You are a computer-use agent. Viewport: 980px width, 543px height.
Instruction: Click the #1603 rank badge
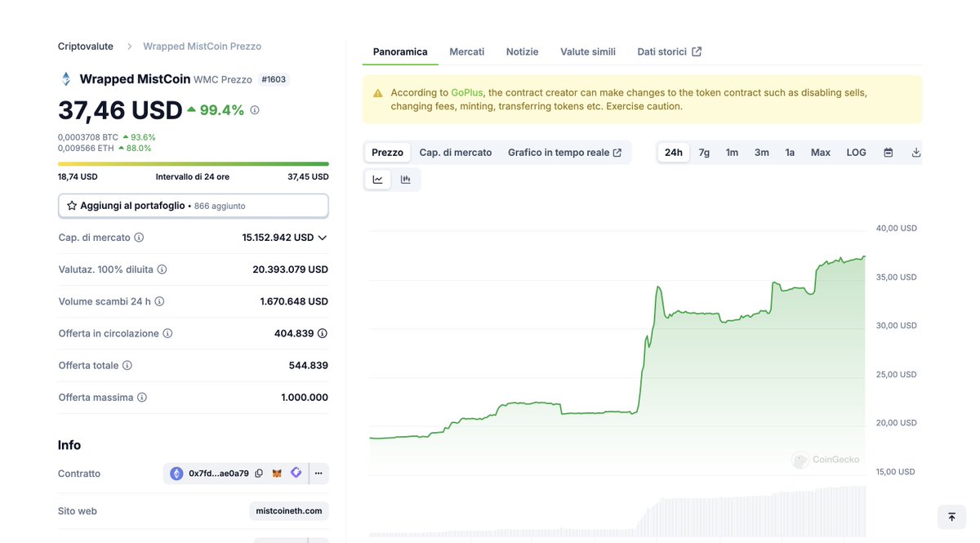click(x=274, y=79)
